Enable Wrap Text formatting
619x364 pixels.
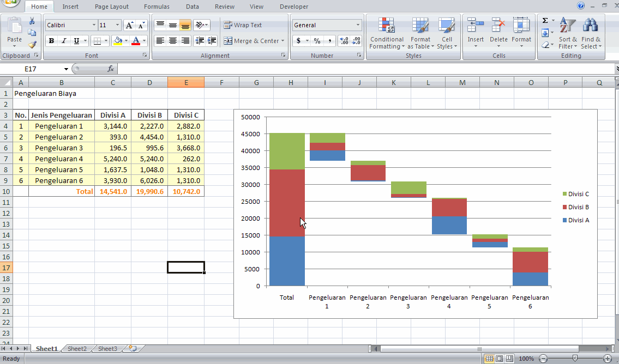click(x=245, y=25)
